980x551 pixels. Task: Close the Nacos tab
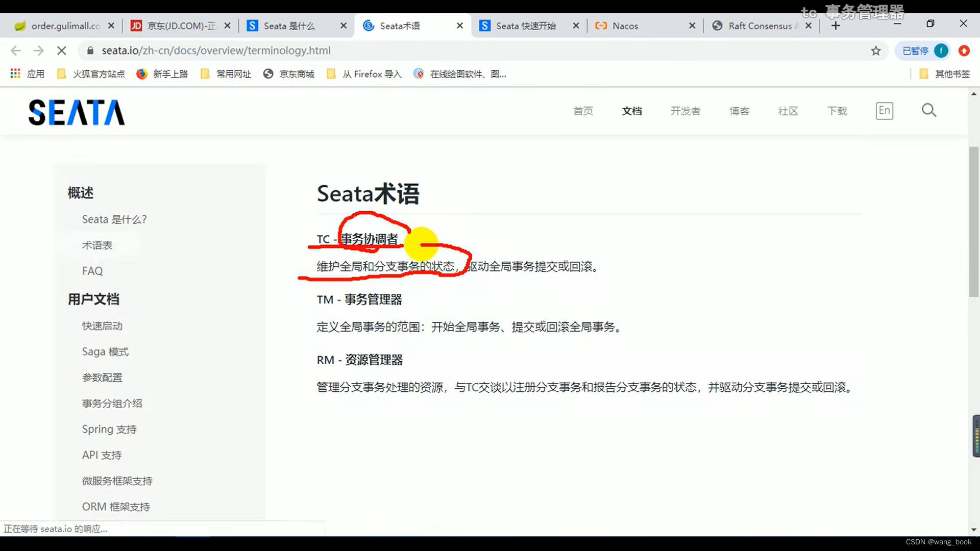point(692,26)
